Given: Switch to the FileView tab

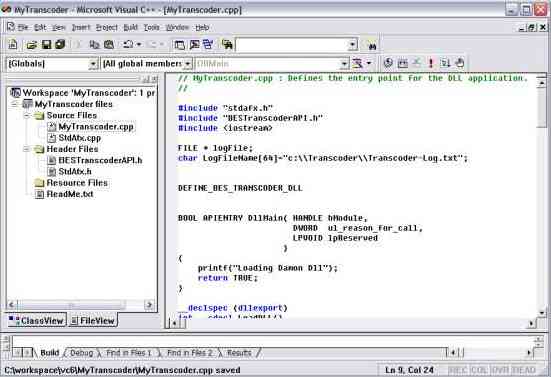Looking at the screenshot, I should point(93,320).
